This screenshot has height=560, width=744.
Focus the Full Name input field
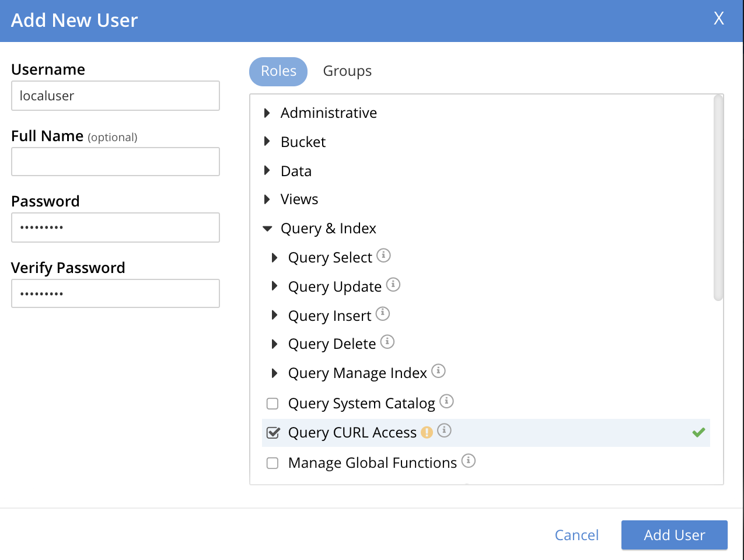(116, 162)
